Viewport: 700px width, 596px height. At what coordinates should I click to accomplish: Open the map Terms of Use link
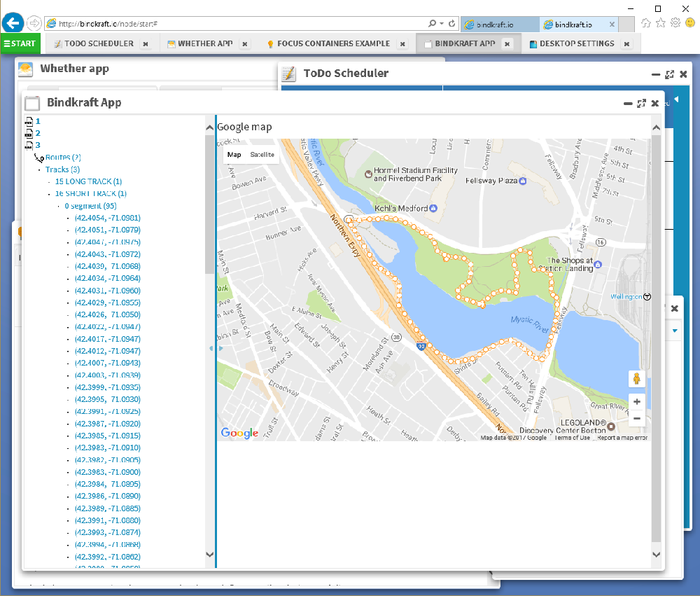[572, 438]
